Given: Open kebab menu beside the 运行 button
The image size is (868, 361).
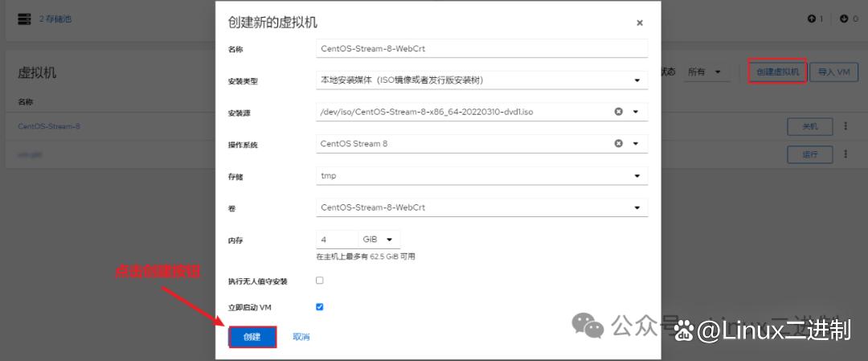Looking at the screenshot, I should (845, 154).
